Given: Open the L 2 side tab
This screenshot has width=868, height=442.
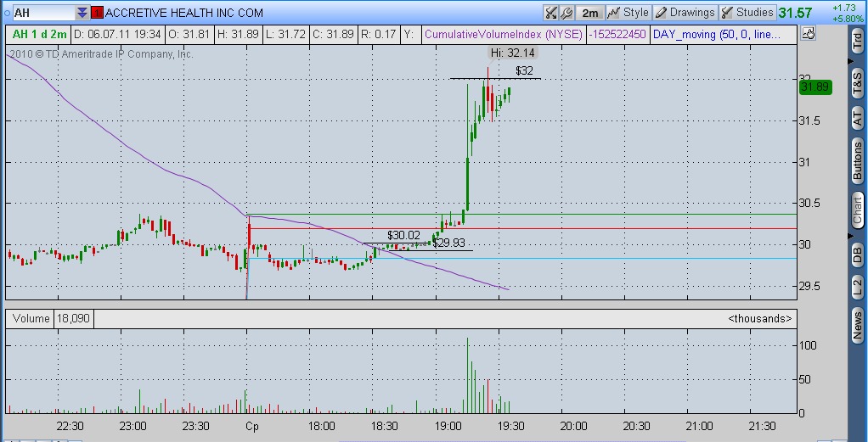Looking at the screenshot, I should click(857, 285).
